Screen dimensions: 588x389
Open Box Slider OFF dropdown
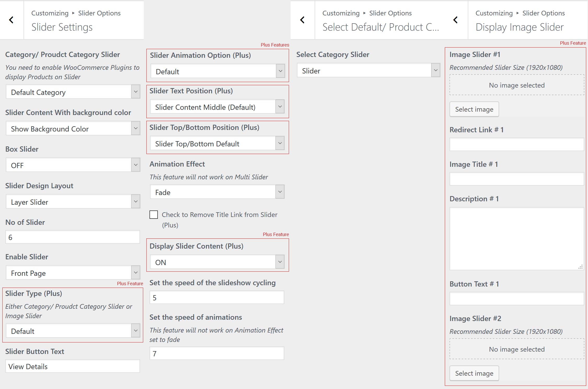click(73, 165)
